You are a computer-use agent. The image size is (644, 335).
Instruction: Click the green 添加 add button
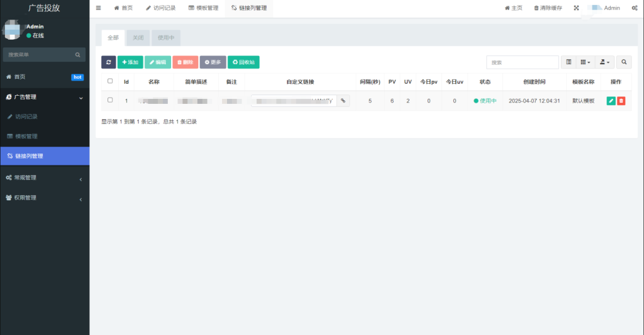click(x=130, y=62)
